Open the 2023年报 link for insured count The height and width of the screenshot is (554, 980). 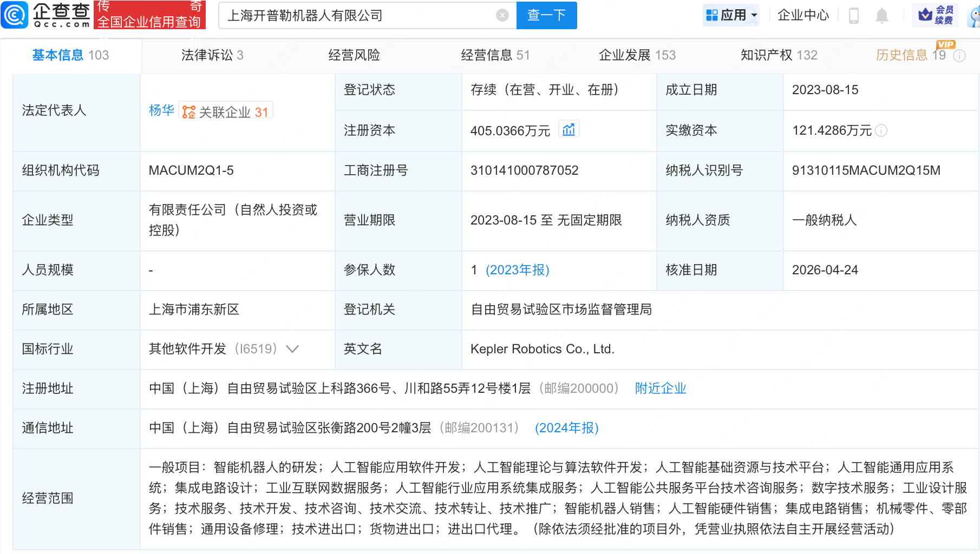[x=517, y=270]
